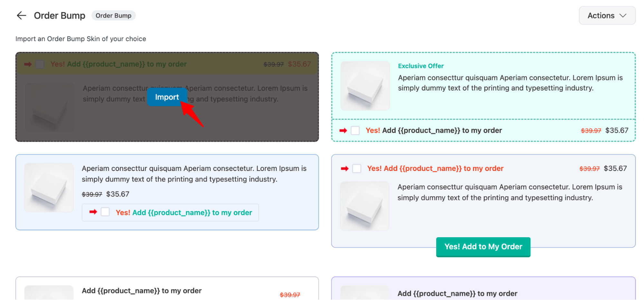Navigate back using the left arrow icon

[21, 15]
